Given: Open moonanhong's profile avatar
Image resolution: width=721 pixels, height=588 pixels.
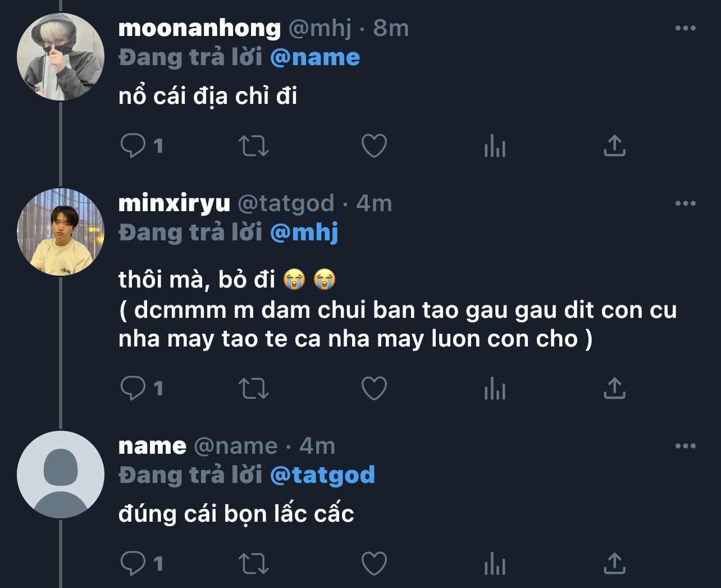Looking at the screenshot, I should click(x=61, y=57).
